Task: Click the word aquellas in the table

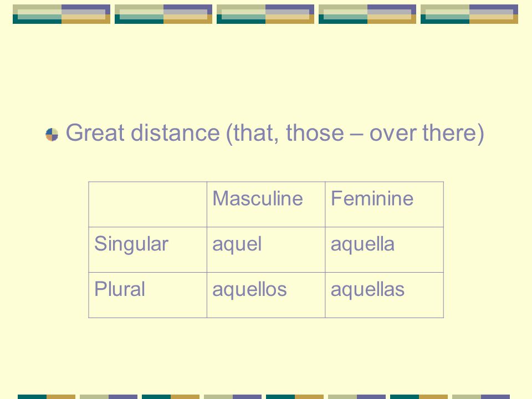Action: click(367, 289)
